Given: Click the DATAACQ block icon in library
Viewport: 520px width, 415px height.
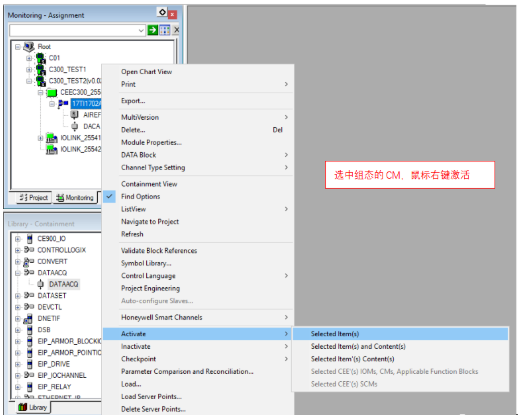Looking at the screenshot, I should (40, 284).
